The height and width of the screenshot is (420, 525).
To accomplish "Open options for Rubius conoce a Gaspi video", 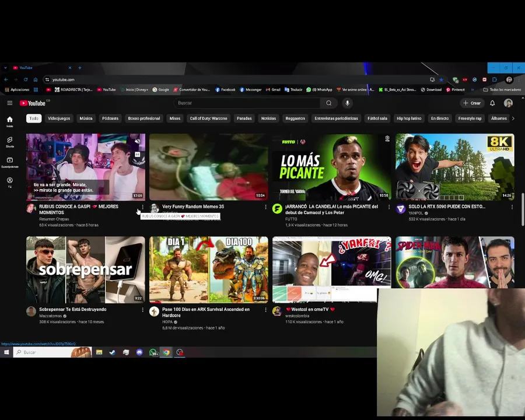I will (143, 207).
